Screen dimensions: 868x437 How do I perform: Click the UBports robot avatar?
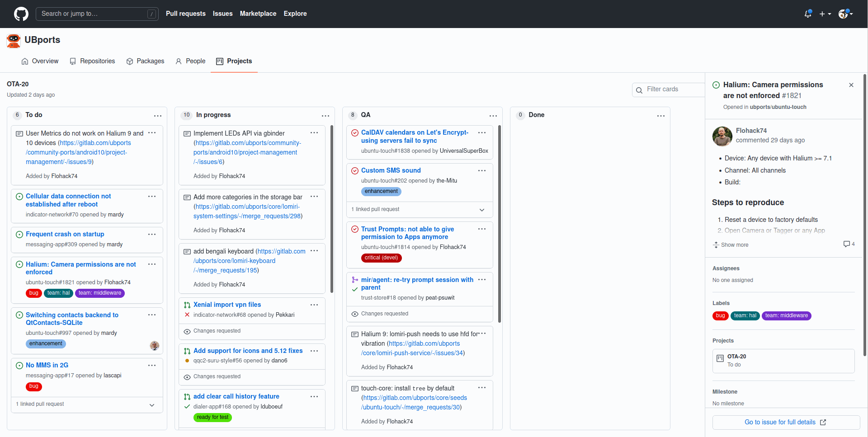click(x=14, y=40)
